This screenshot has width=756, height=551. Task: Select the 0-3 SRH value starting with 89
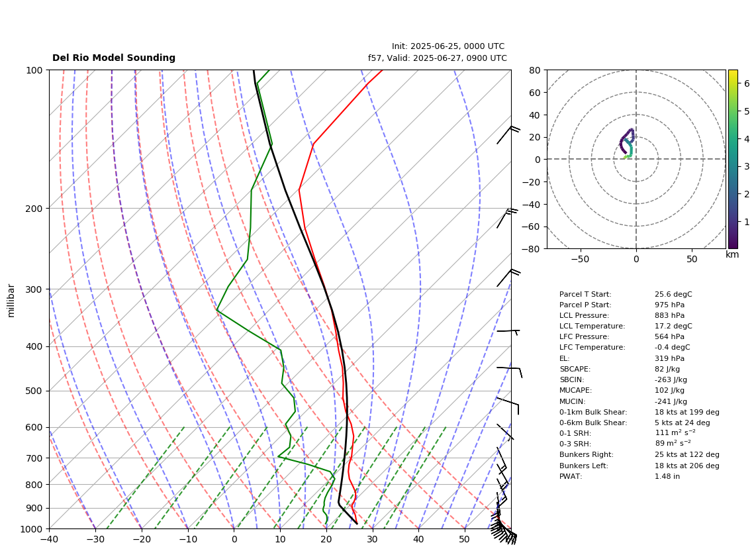[x=673, y=444]
